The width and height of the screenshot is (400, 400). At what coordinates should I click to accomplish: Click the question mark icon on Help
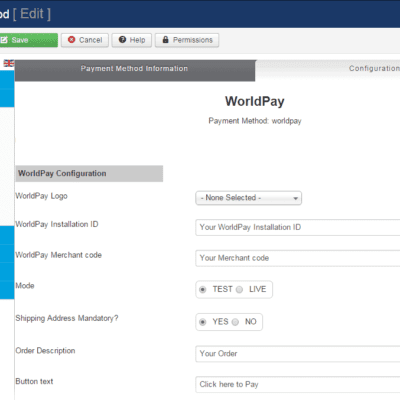pyautogui.click(x=122, y=40)
